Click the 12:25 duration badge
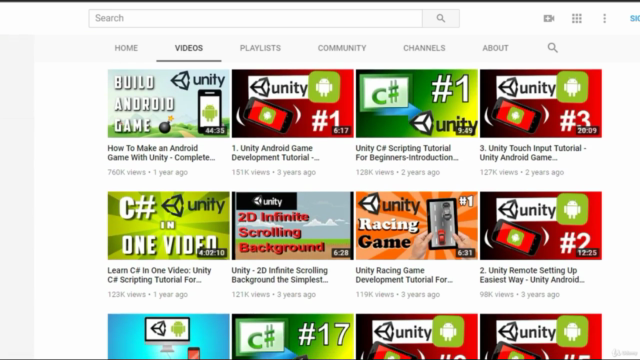This screenshot has width=640, height=360. [x=587, y=253]
